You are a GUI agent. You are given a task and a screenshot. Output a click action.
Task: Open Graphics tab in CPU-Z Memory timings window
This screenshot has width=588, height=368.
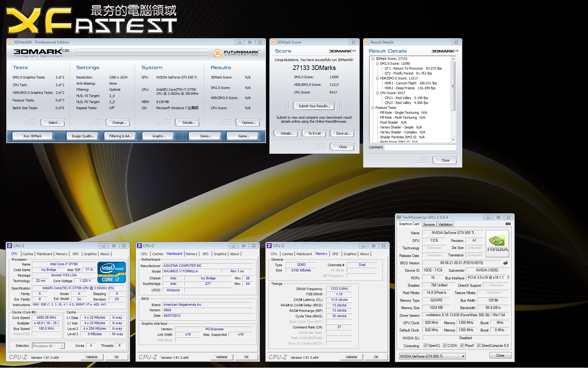click(350, 254)
